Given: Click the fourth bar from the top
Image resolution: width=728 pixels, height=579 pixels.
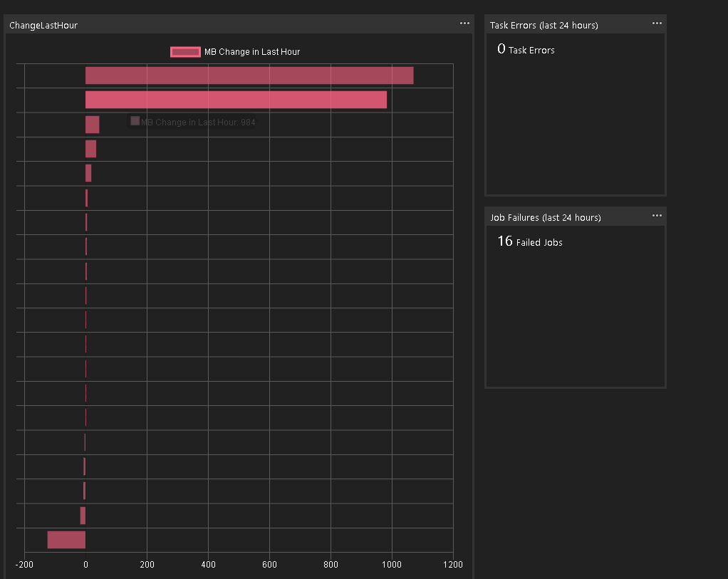Looking at the screenshot, I should (x=91, y=149).
